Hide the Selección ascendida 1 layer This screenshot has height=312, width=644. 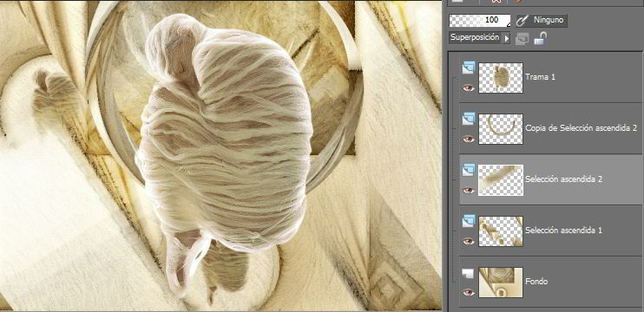click(x=468, y=242)
